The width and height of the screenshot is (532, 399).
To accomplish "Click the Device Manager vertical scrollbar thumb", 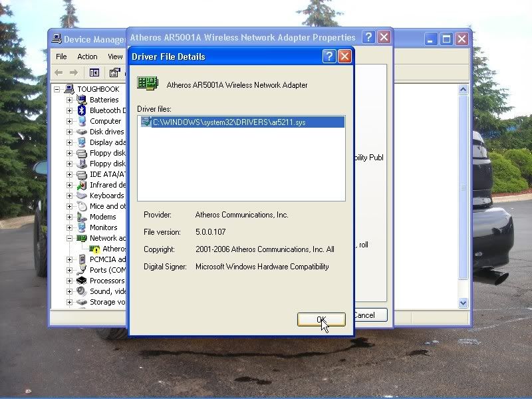I will (x=463, y=188).
